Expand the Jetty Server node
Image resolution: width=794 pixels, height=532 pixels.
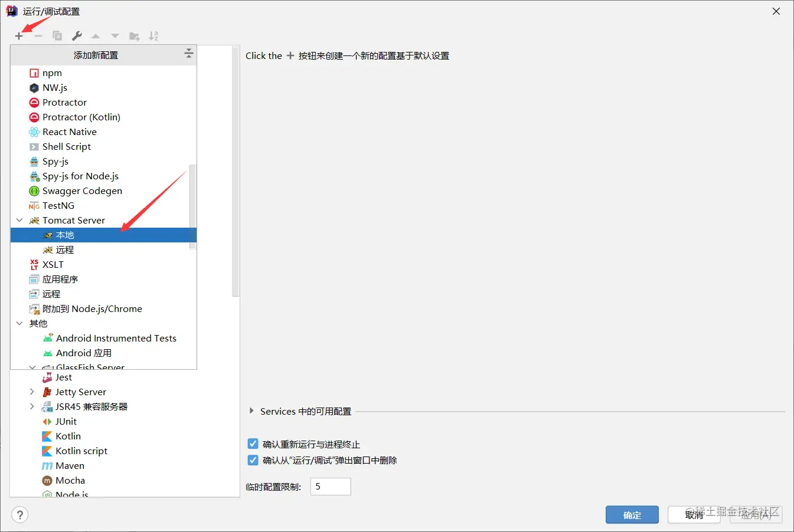[x=32, y=392]
